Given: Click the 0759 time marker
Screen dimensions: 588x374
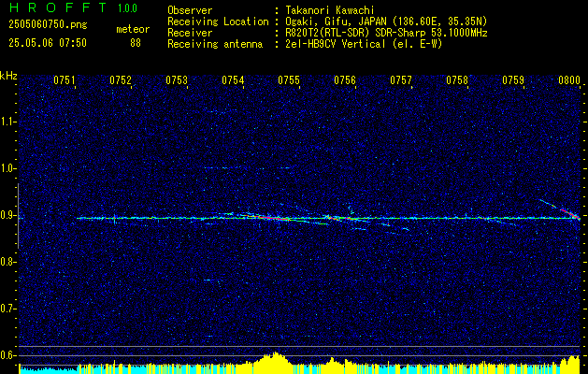Looking at the screenshot, I should coord(513,79).
